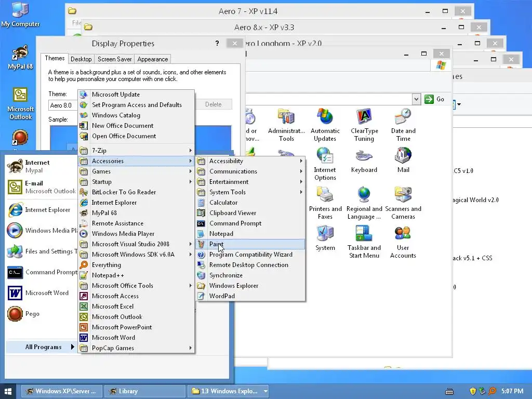The image size is (532, 399).
Task: Open ClearType Tuning applet
Action: tap(364, 125)
